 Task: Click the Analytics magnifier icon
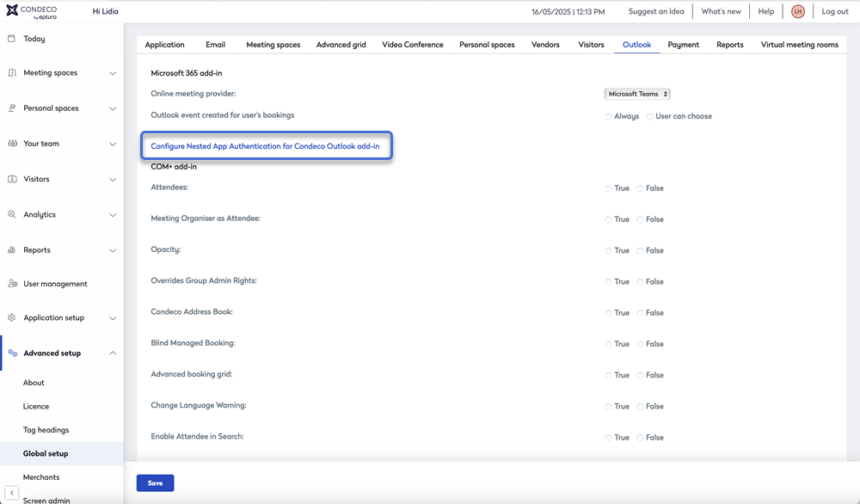tap(12, 214)
